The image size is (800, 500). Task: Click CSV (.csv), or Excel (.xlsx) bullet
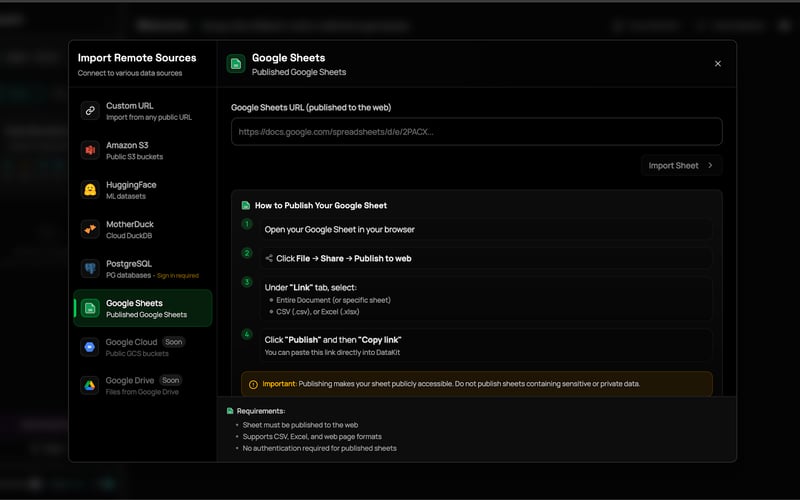click(x=317, y=312)
